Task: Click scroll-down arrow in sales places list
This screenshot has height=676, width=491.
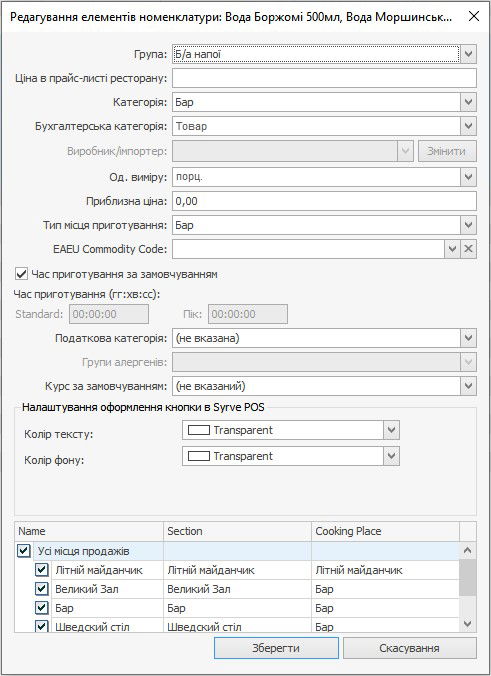Action: (x=468, y=624)
